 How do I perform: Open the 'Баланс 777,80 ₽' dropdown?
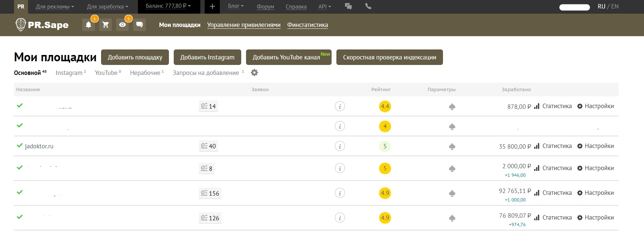168,6
